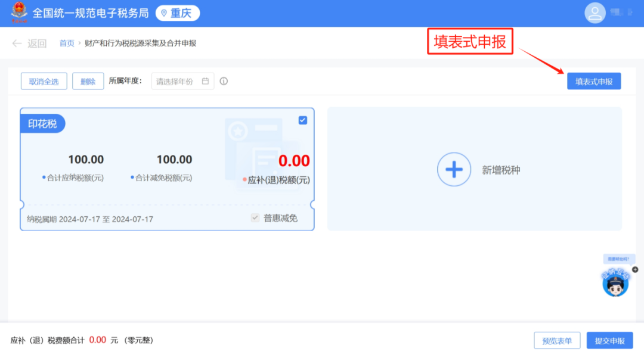The width and height of the screenshot is (644, 355).
Task: Click 取消全选 button
Action: [44, 81]
